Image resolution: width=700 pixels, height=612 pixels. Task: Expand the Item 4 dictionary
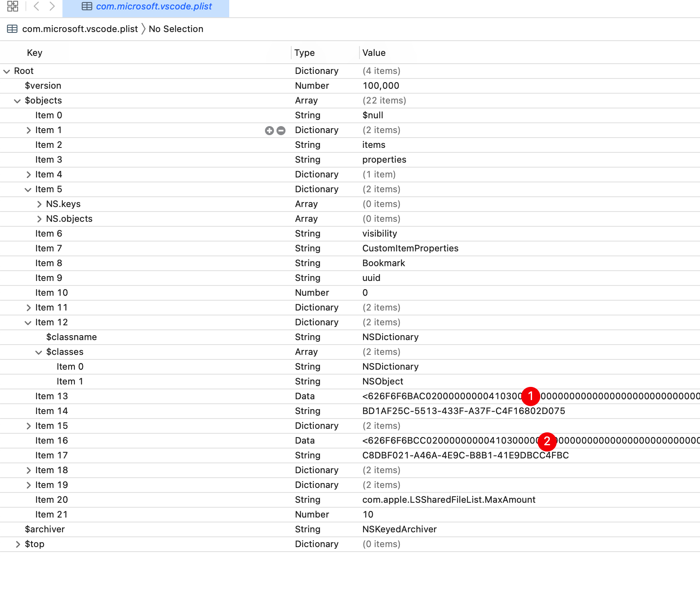pos(28,175)
